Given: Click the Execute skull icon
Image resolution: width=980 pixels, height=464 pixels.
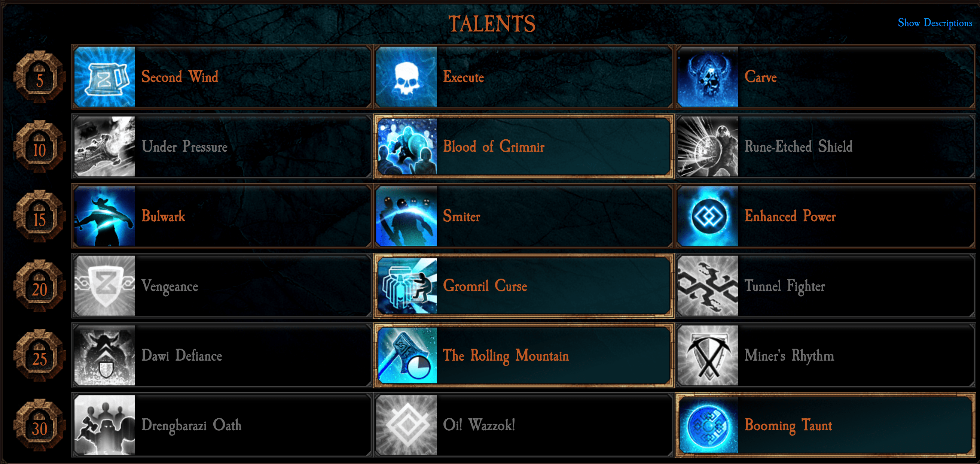Looking at the screenshot, I should point(406,77).
